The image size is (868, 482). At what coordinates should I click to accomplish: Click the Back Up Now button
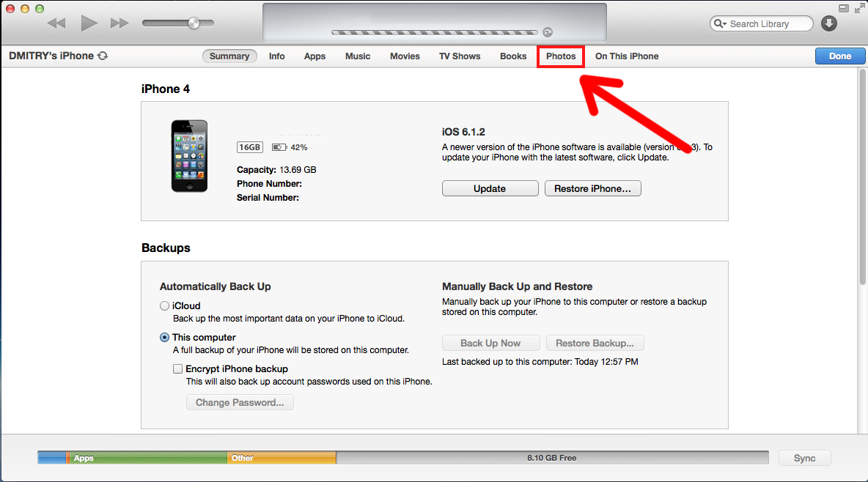tap(490, 343)
